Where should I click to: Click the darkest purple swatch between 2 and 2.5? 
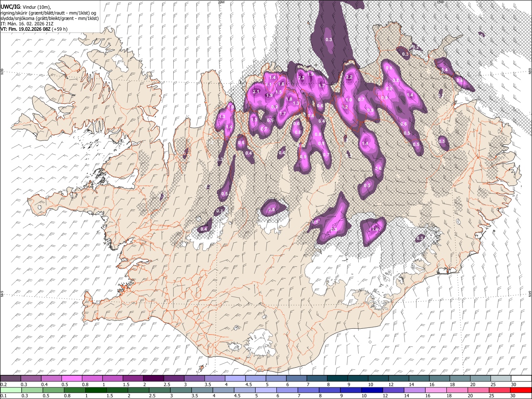click(x=153, y=379)
